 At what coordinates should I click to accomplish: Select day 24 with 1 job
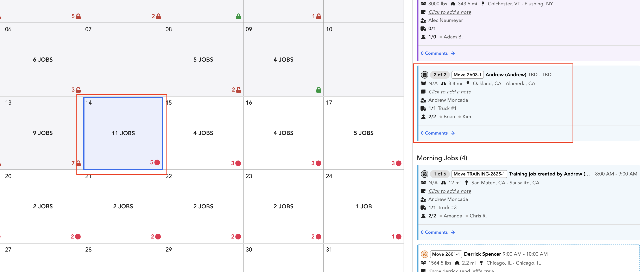point(364,206)
